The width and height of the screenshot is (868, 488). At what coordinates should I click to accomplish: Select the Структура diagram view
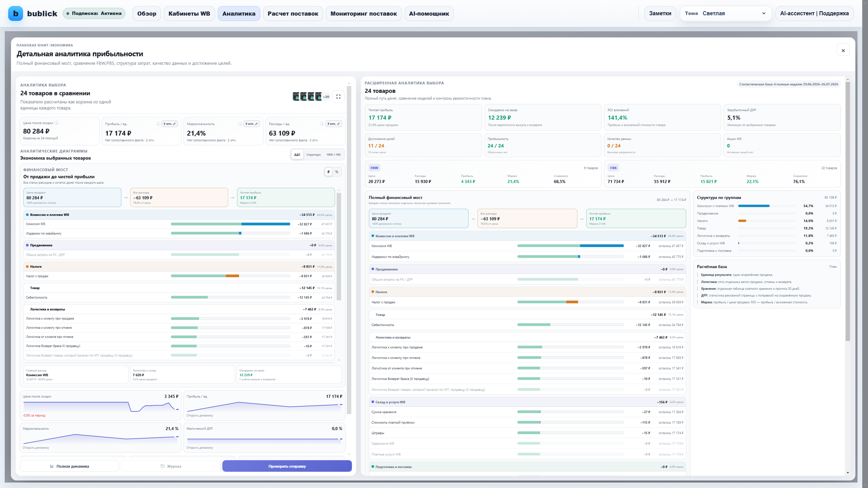click(313, 155)
